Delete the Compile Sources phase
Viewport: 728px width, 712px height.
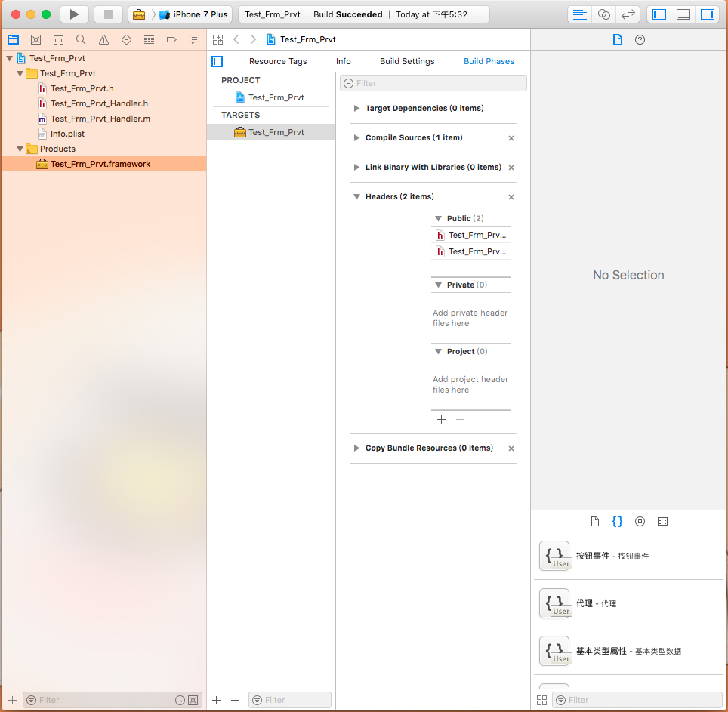click(x=511, y=138)
